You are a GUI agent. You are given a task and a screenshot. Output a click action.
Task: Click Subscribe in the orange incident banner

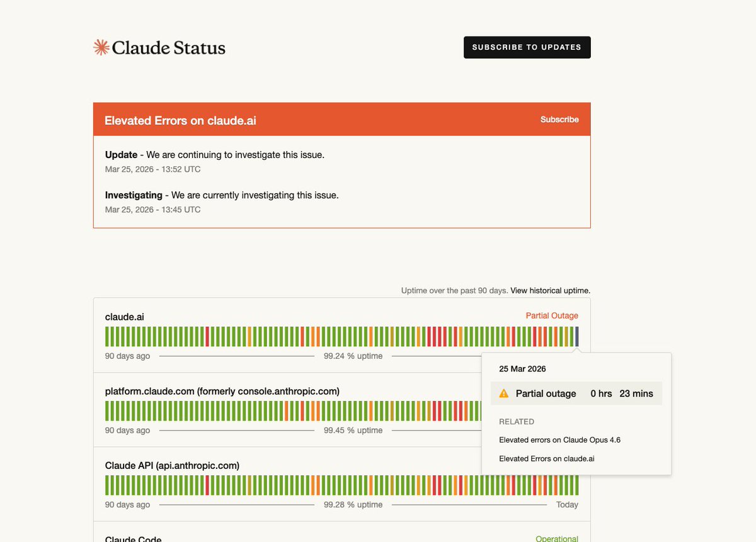click(x=559, y=120)
